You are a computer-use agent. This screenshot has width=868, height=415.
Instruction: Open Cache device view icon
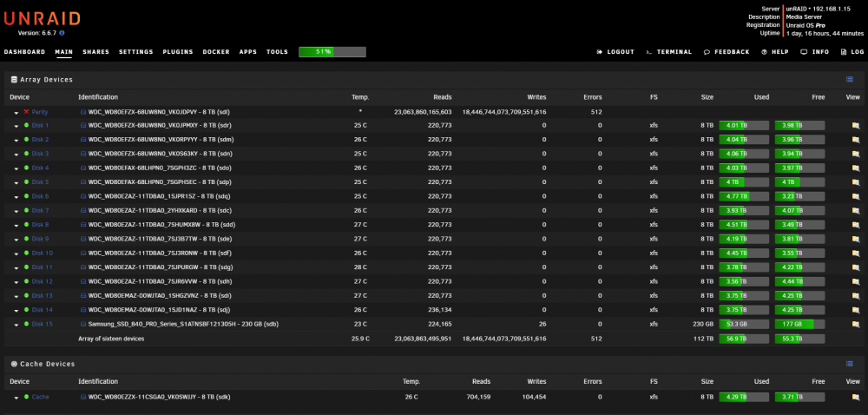pyautogui.click(x=855, y=397)
